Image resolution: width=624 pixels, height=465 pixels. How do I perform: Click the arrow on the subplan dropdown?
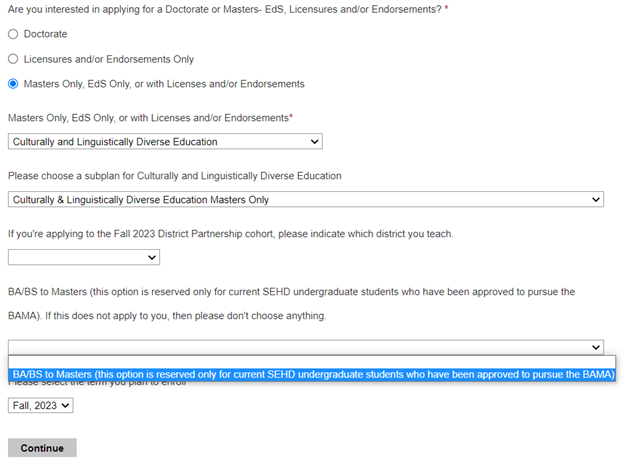tap(597, 200)
